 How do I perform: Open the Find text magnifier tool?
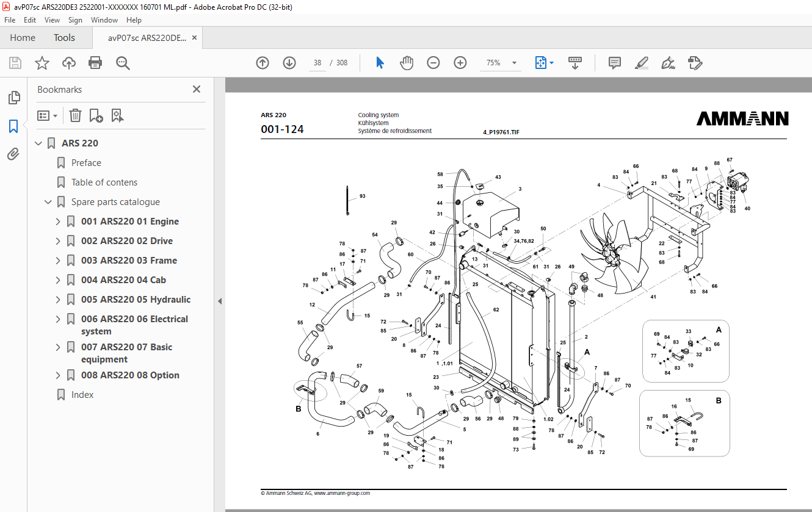(123, 63)
